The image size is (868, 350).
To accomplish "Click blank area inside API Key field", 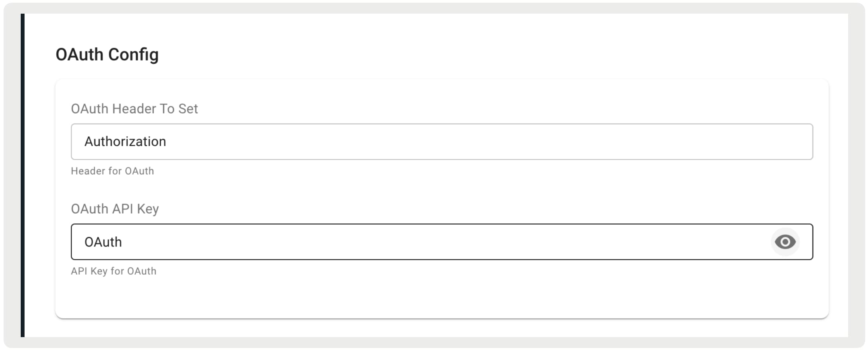I will (x=430, y=242).
